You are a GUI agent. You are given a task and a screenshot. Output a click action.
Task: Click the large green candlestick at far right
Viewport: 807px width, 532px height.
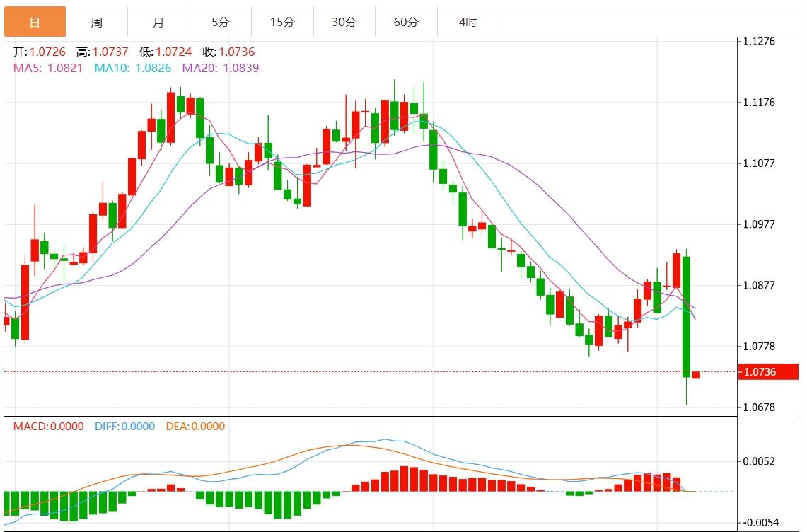coord(686,316)
